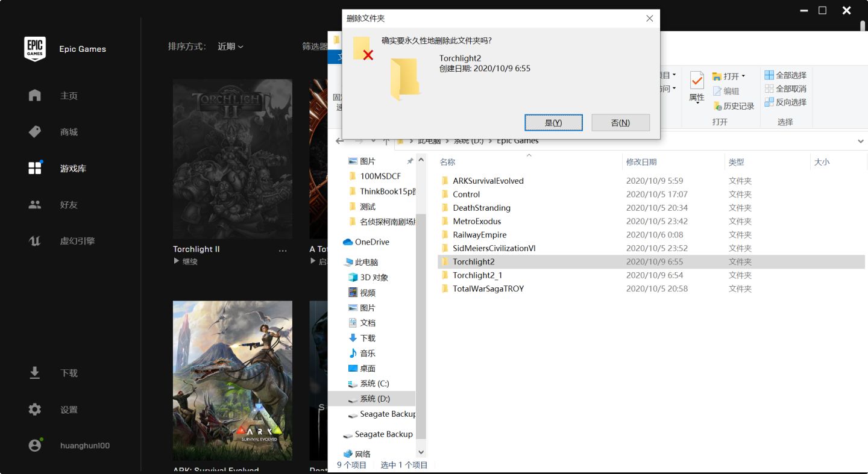Select the RailwayEmpire folder
Image resolution: width=868 pixels, height=474 pixels.
click(x=473, y=235)
